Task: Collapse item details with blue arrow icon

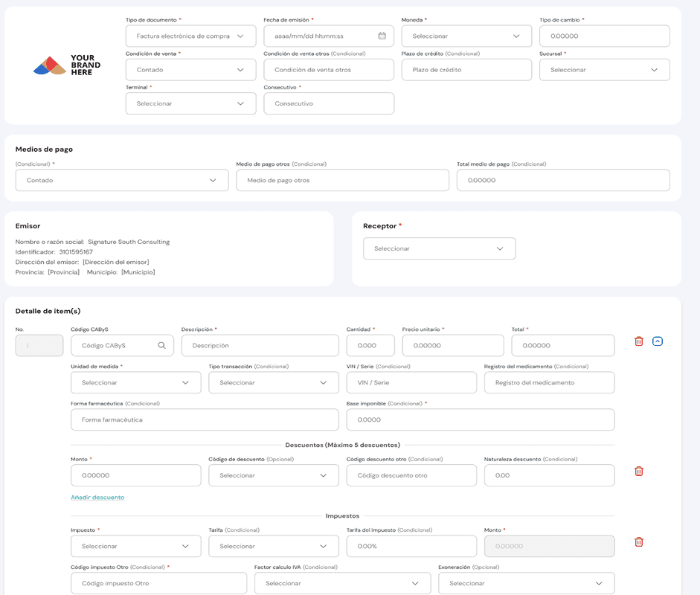Action: pyautogui.click(x=658, y=341)
